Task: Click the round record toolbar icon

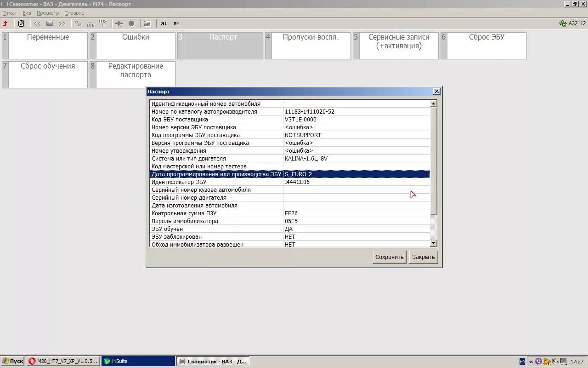Action: 131,23
